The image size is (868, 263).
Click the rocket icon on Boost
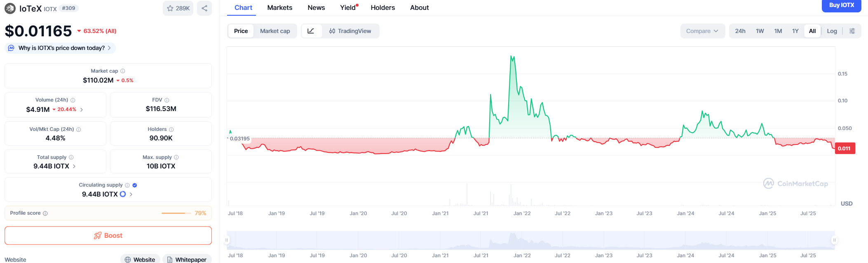click(98, 235)
